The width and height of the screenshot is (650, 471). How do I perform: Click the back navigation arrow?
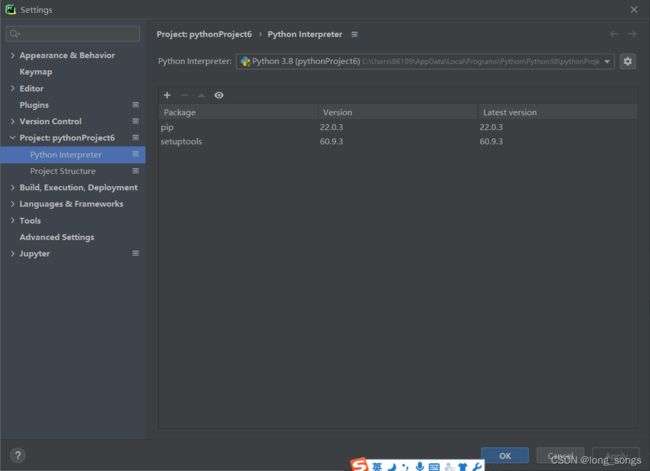(614, 34)
